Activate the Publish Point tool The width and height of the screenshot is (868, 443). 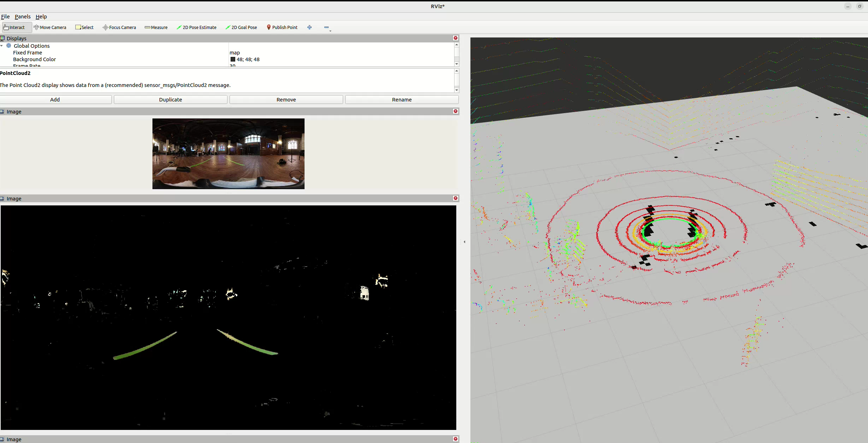pyautogui.click(x=282, y=27)
